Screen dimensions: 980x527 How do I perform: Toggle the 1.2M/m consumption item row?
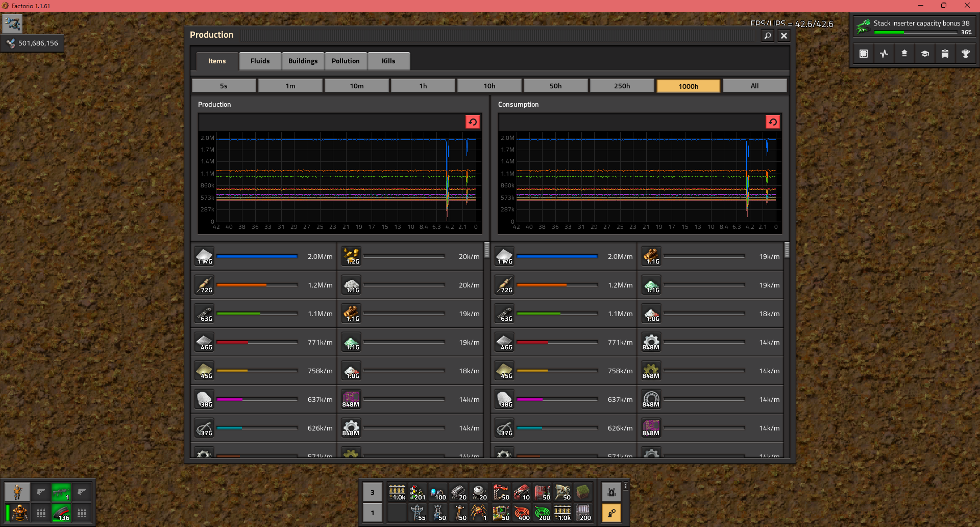(564, 285)
